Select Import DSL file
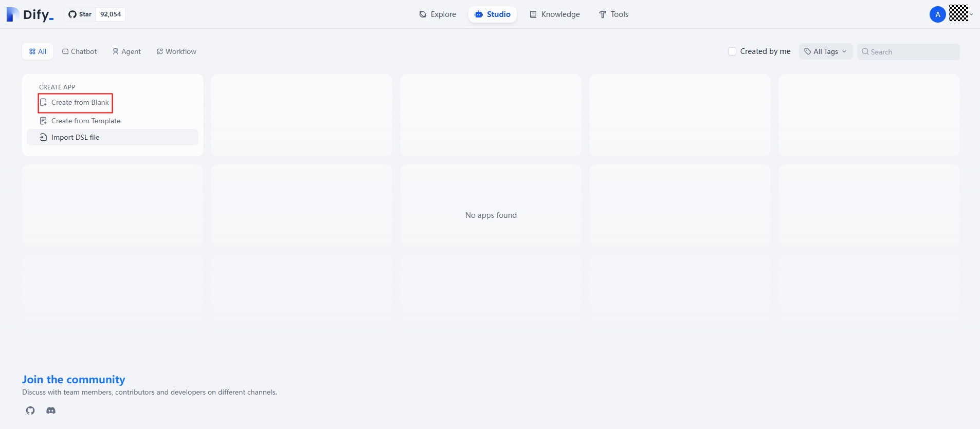Viewport: 980px width, 429px height. (x=112, y=137)
